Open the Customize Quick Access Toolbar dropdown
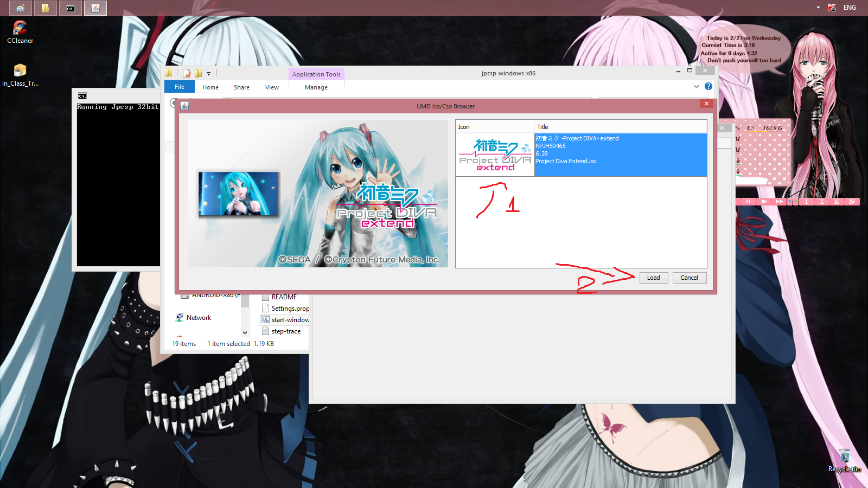Screen dimensions: 868x488 pyautogui.click(x=208, y=73)
